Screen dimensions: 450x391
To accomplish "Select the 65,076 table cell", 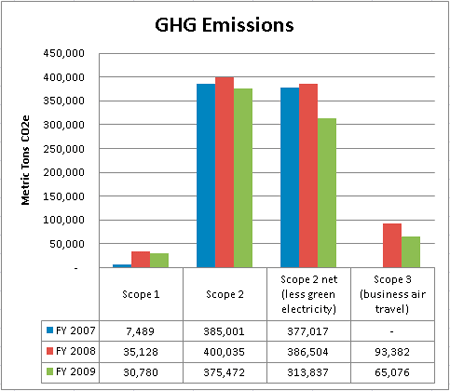I will pos(392,372).
